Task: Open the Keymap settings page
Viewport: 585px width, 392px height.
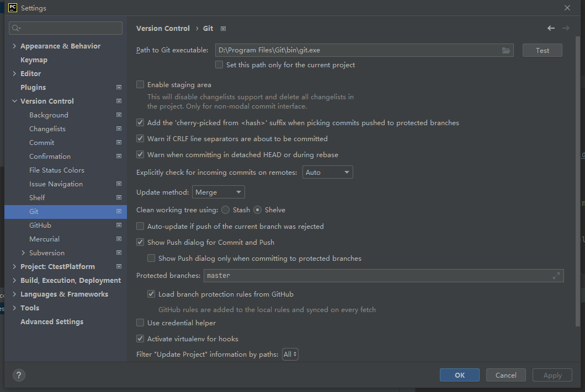Action: 34,60
